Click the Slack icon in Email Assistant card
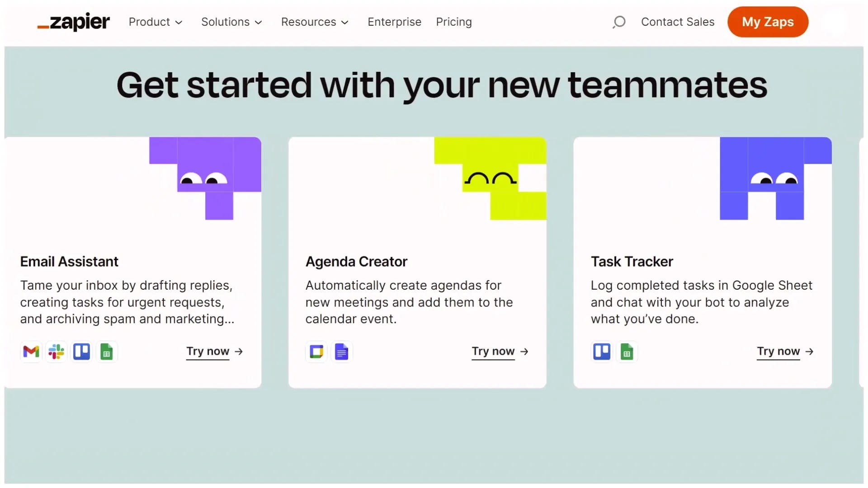Screen dimensions: 868x488 [57, 352]
